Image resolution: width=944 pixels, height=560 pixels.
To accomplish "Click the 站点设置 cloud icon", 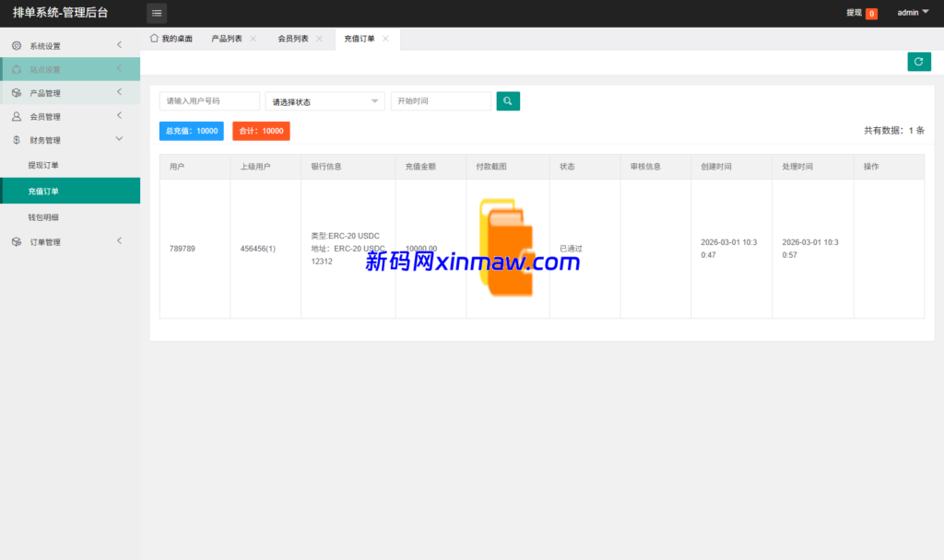I will click(15, 68).
